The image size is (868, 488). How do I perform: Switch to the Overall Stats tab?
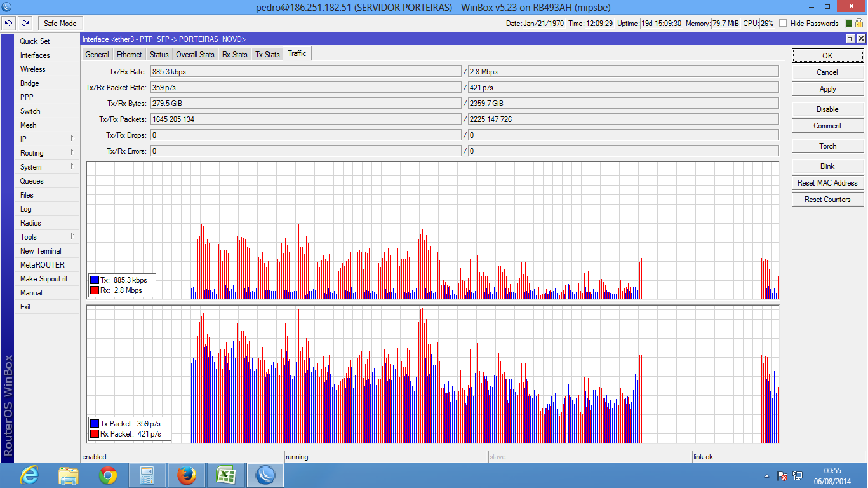pyautogui.click(x=195, y=55)
